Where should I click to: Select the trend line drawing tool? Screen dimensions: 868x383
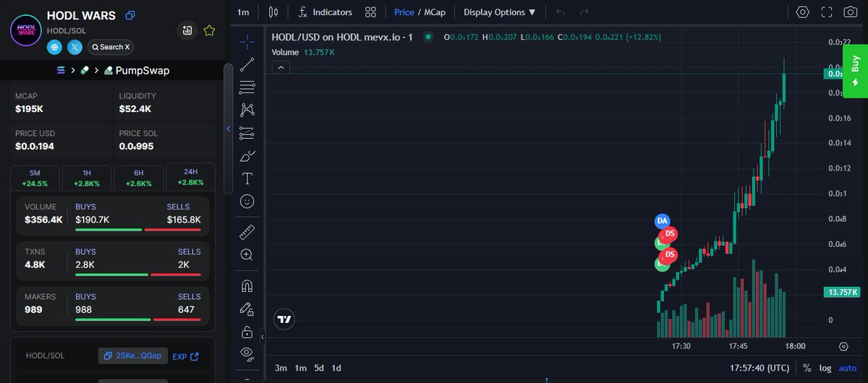point(247,64)
